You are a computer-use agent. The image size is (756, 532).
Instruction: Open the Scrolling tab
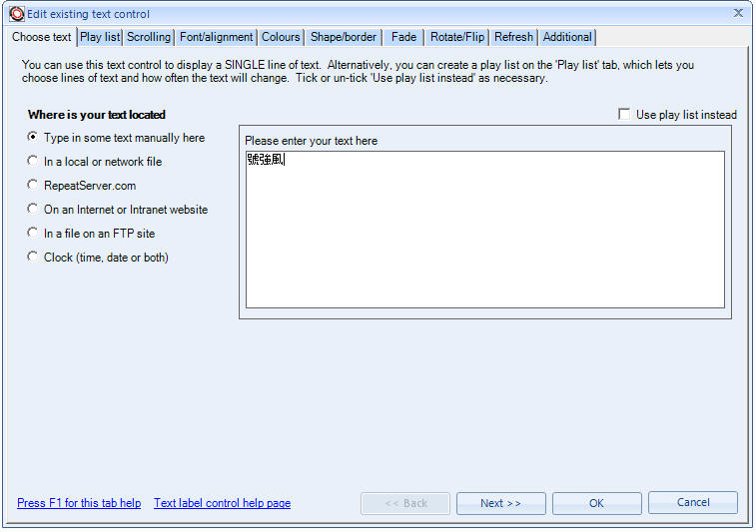coord(149,37)
